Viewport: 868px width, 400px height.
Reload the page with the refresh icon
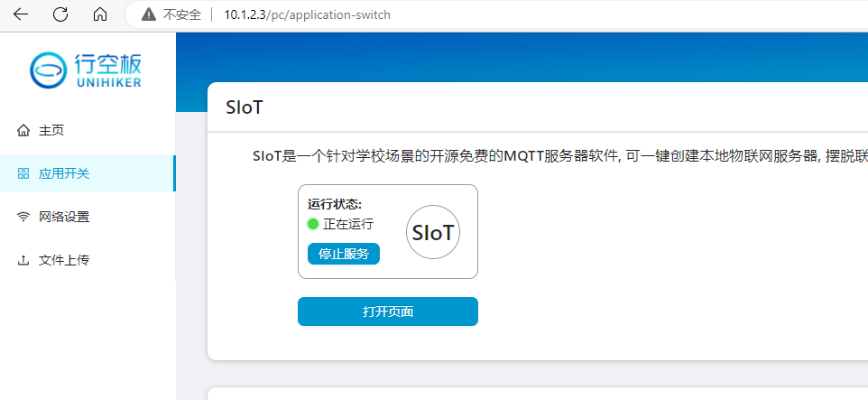[60, 14]
